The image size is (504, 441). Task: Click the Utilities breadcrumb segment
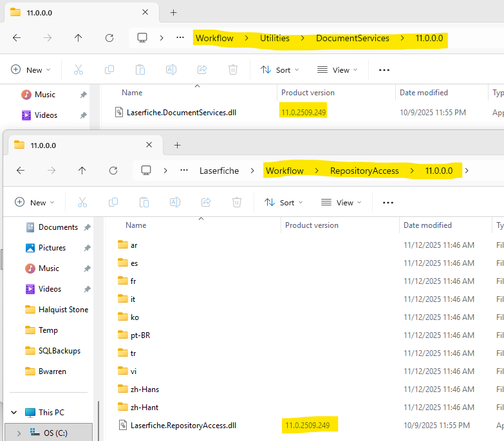275,38
